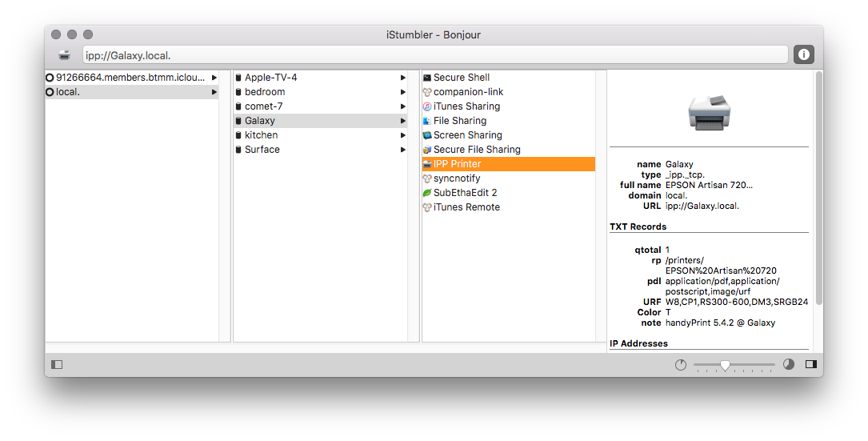
Task: Click the inspector pane vertical scrollbar
Action: (818, 188)
